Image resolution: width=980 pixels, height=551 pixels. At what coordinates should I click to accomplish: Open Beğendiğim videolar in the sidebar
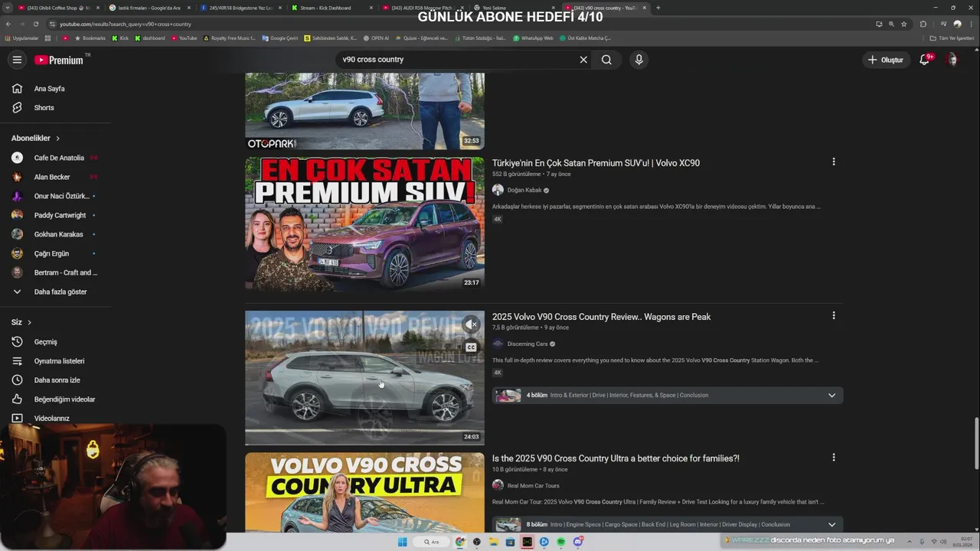point(55,399)
